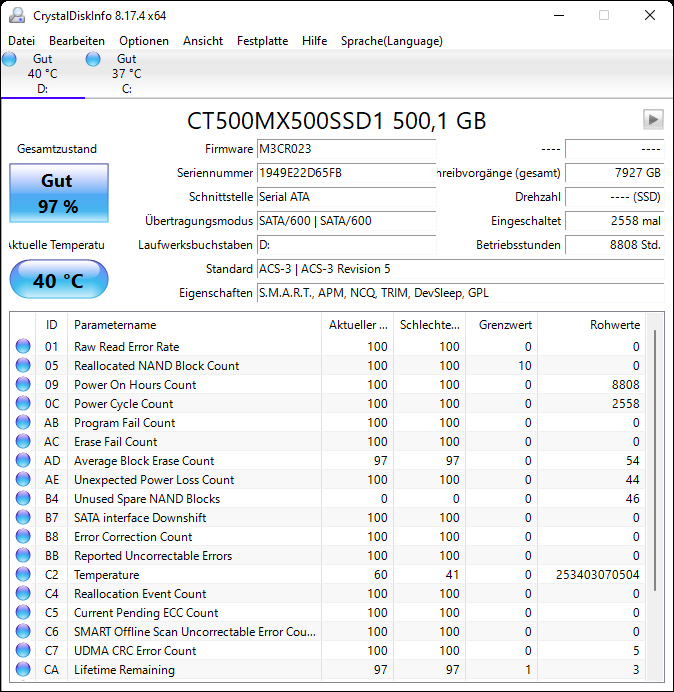Click the Firmware field M3CR023
Screen dimensions: 674x692
[346, 149]
